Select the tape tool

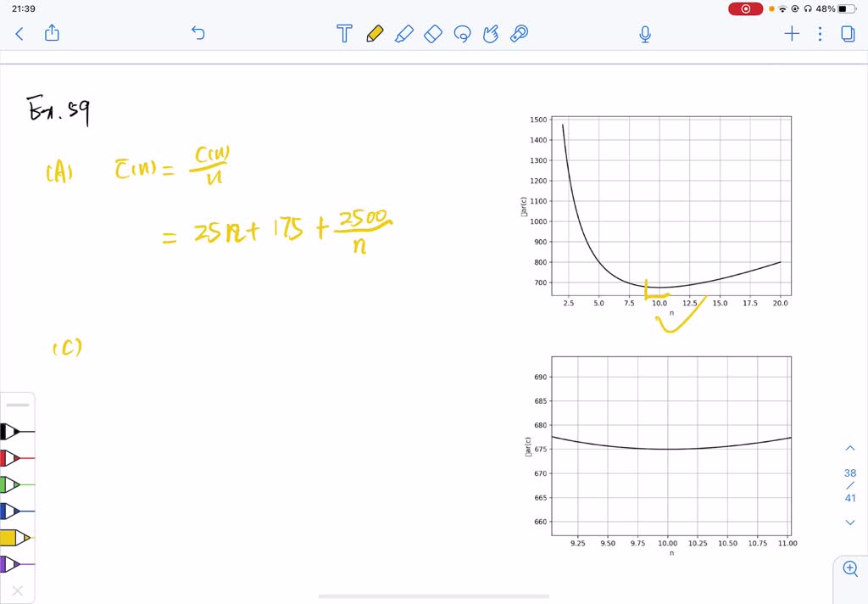[x=520, y=34]
